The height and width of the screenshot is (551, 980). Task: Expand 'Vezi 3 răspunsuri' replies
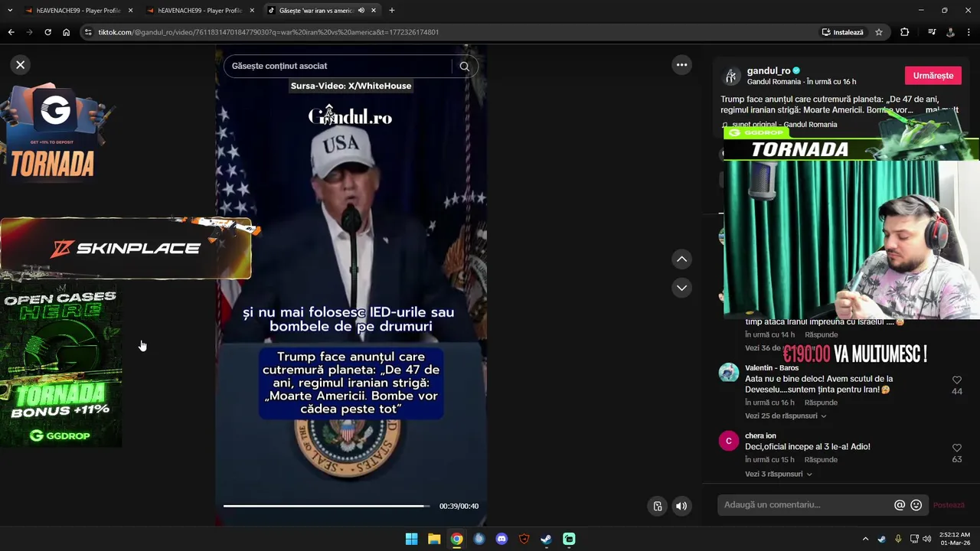tap(778, 474)
